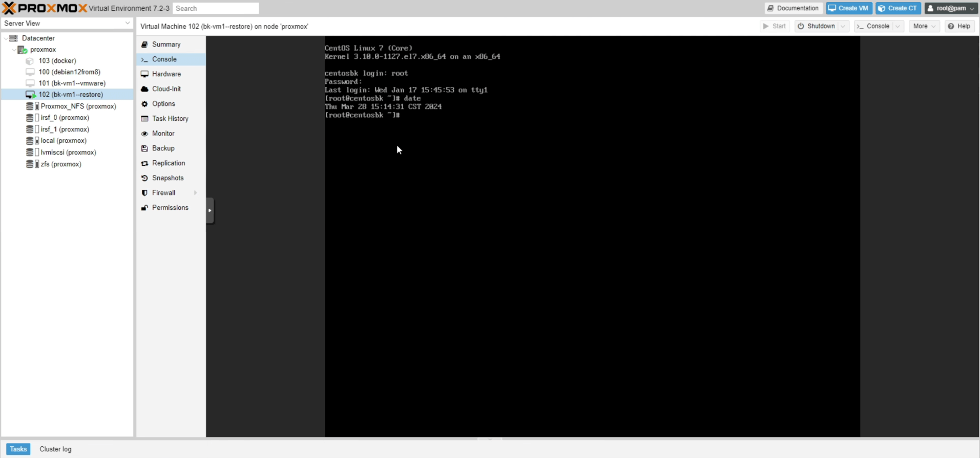Click the Options gear icon

click(144, 104)
